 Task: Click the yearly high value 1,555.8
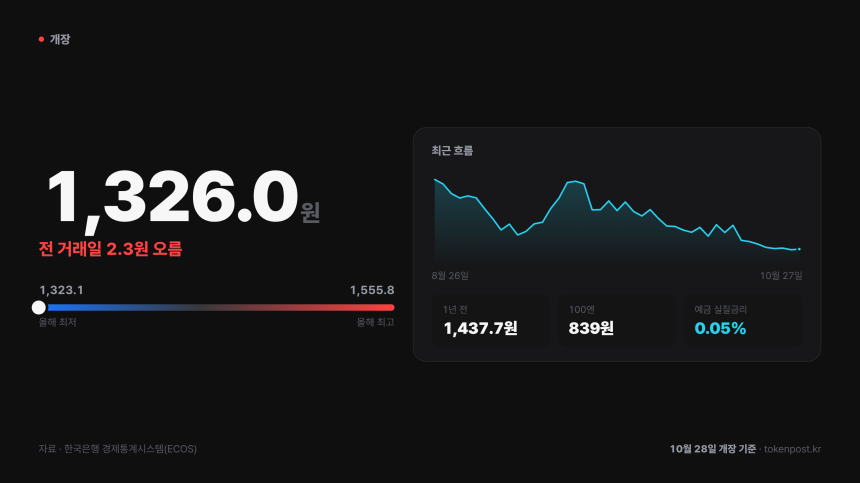(372, 290)
